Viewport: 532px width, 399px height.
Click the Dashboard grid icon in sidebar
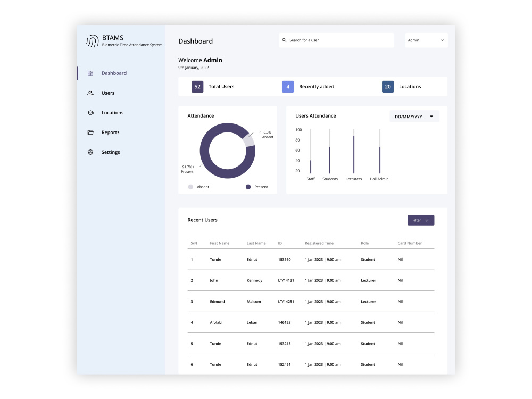90,73
